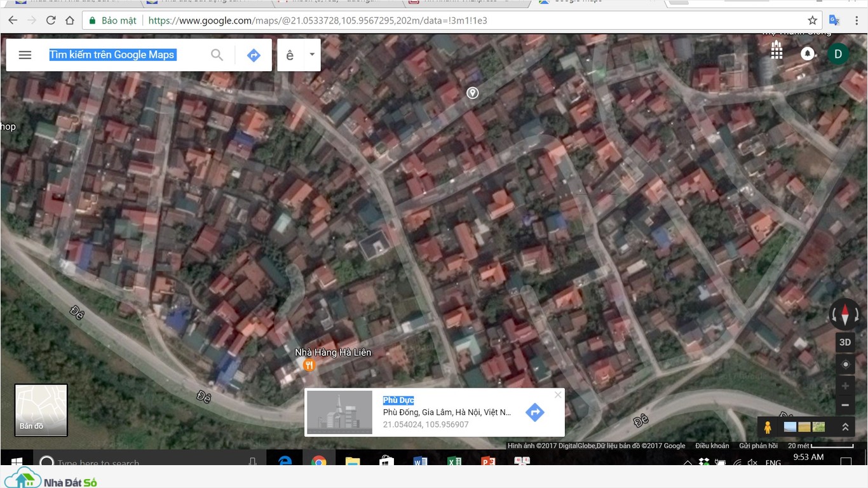This screenshot has height=488, width=868.
Task: Open Word from the taskbar
Action: pos(420,461)
